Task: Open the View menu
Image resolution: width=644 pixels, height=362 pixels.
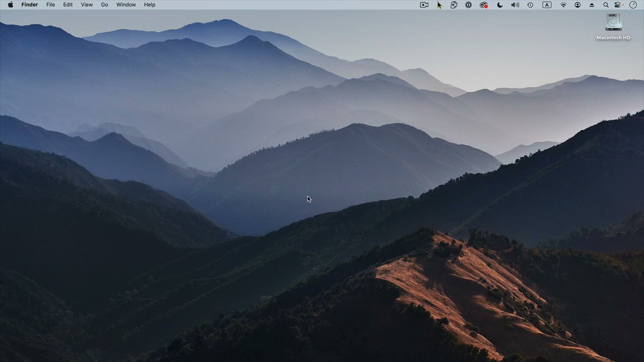Action: coord(87,5)
